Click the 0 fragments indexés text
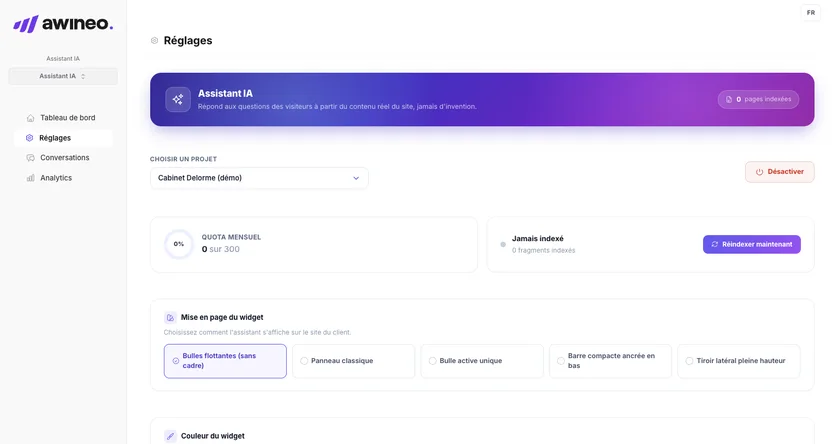832x444 pixels. 543,250
